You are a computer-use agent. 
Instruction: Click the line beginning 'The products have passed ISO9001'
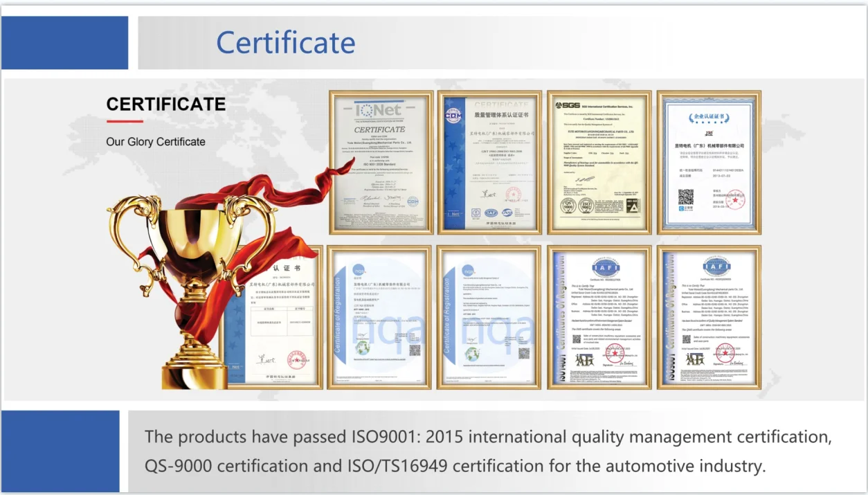[x=488, y=438]
